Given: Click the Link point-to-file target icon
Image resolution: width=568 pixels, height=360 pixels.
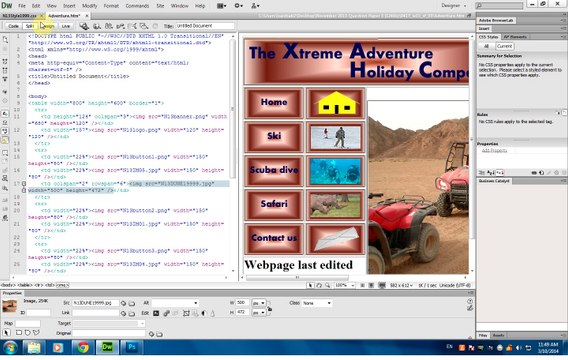Looking at the screenshot, I should coord(123,313).
